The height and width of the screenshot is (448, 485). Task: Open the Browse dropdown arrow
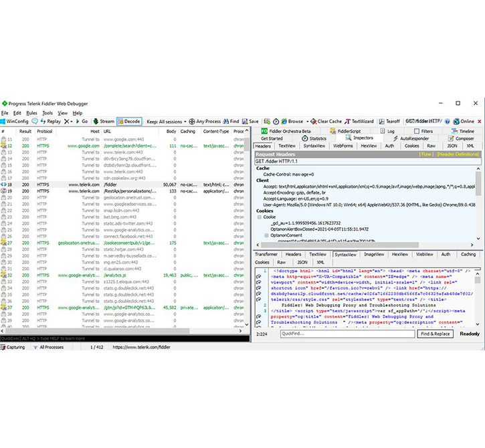click(308, 122)
